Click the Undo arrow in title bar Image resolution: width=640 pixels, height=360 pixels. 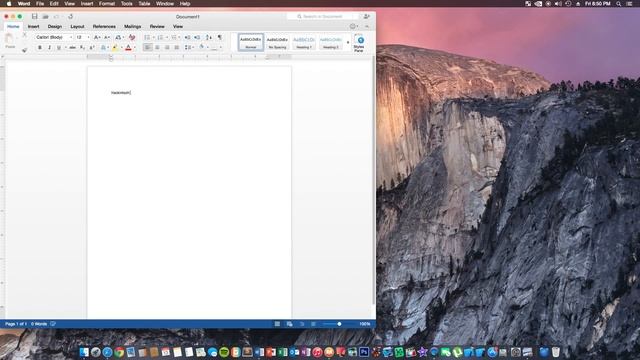(56, 16)
